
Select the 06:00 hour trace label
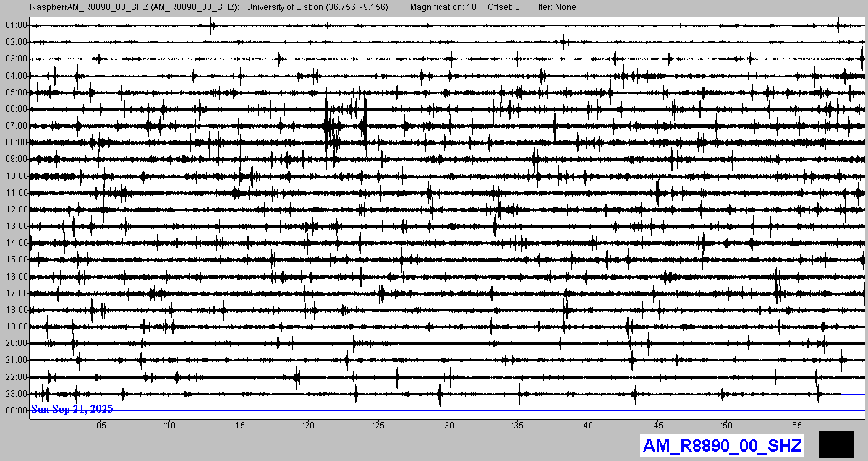pyautogui.click(x=16, y=109)
